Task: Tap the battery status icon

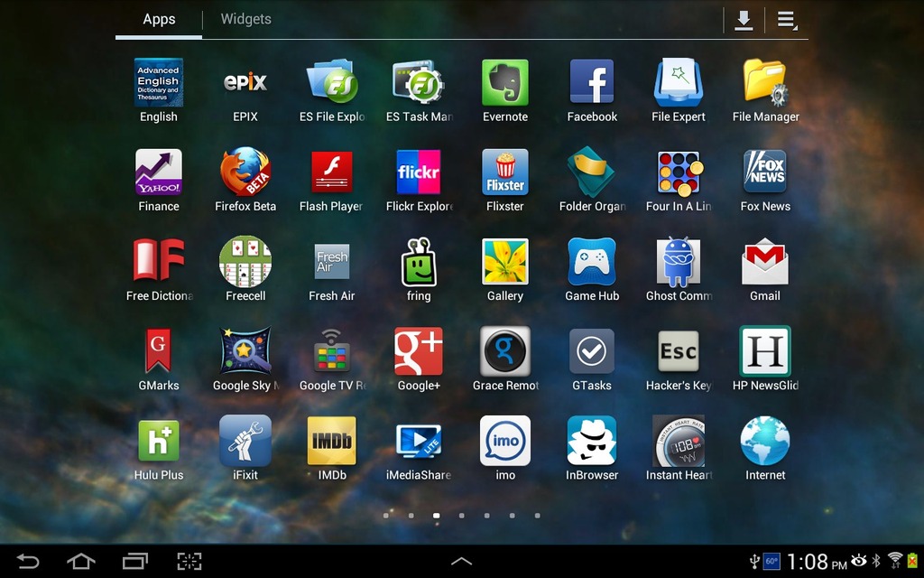Action: (913, 560)
